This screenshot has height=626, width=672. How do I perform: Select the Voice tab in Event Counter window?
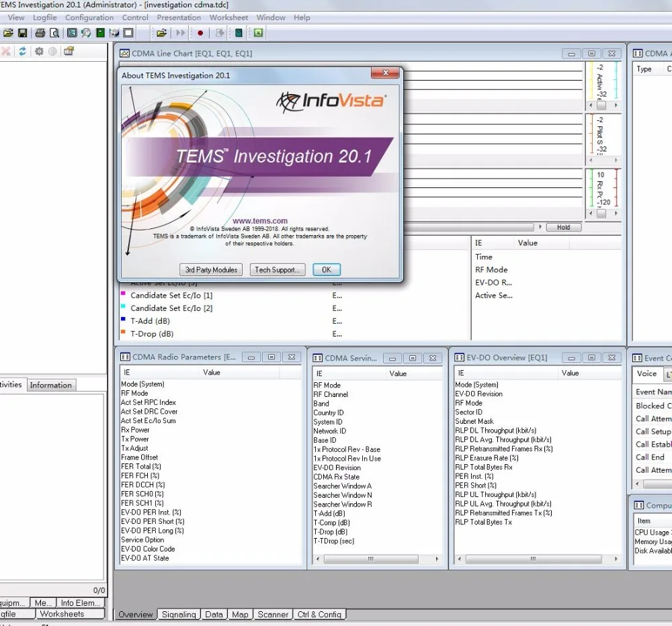pos(646,373)
